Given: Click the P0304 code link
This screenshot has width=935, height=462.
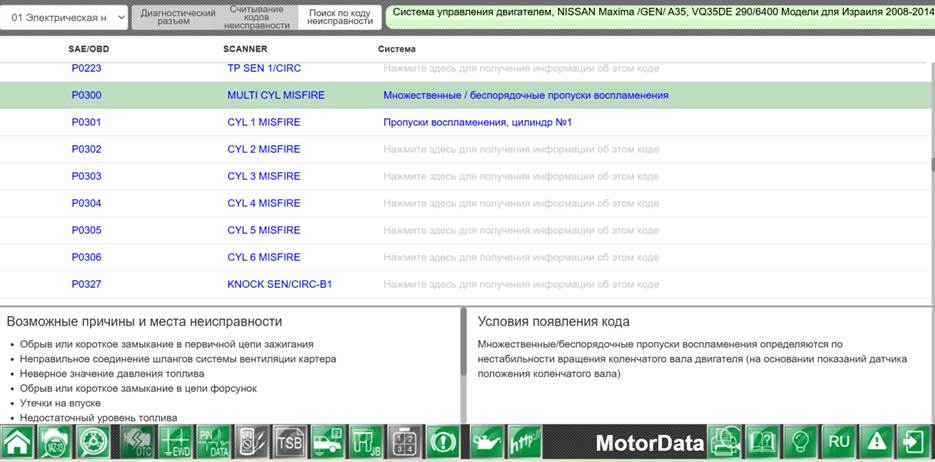Looking at the screenshot, I should tap(86, 203).
